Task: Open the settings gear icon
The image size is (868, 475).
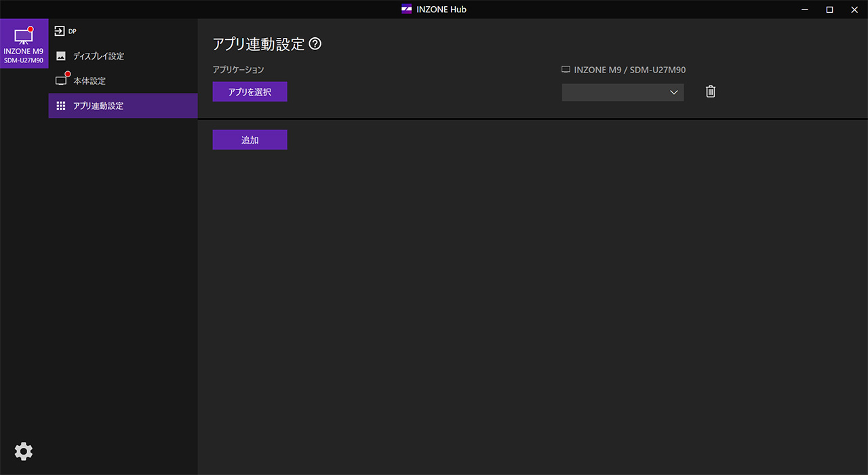Action: pos(24,451)
